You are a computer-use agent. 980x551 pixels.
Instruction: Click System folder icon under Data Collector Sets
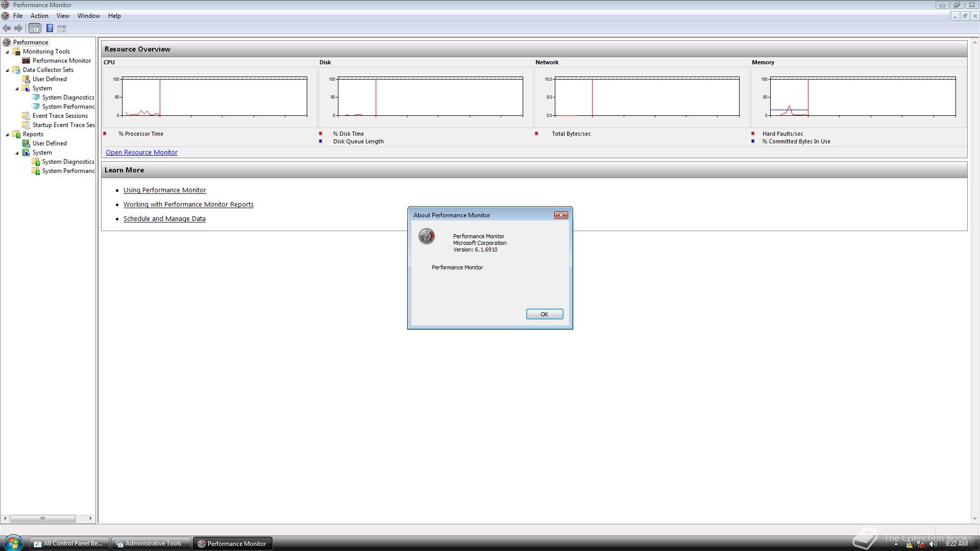26,88
